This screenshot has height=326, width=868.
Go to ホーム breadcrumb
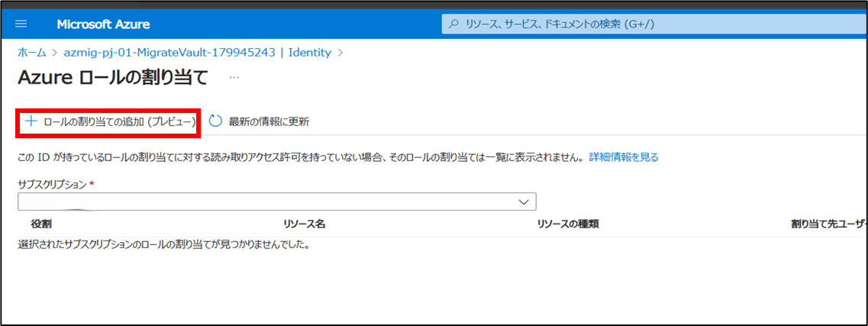tap(32, 53)
